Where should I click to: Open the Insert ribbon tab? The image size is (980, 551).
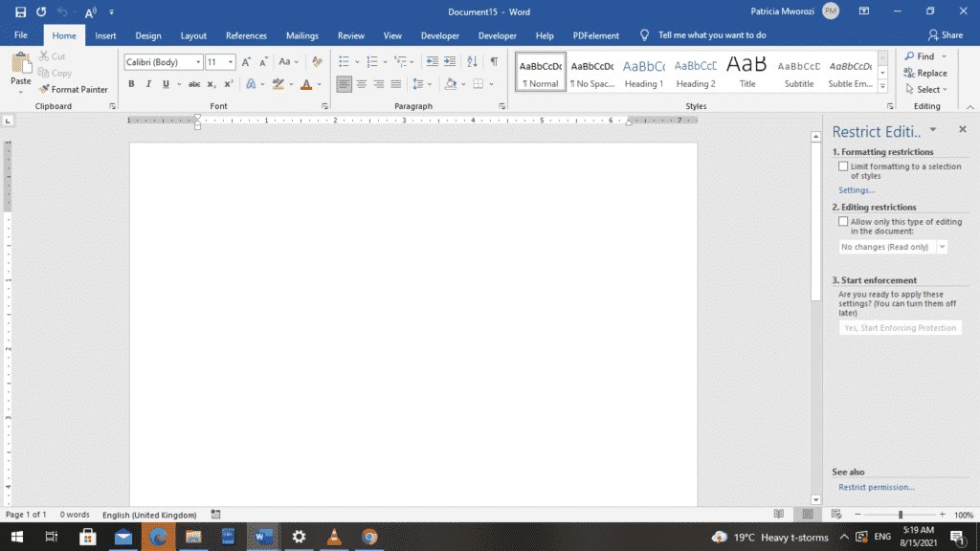pos(105,35)
